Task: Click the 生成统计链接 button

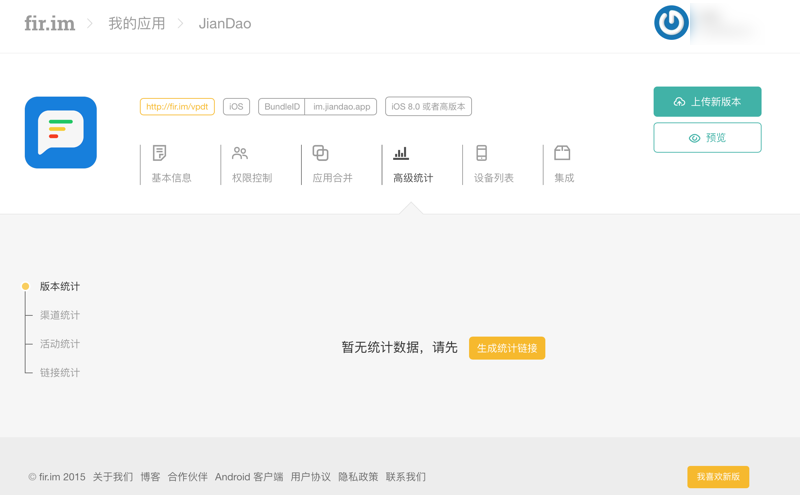Action: (507, 348)
